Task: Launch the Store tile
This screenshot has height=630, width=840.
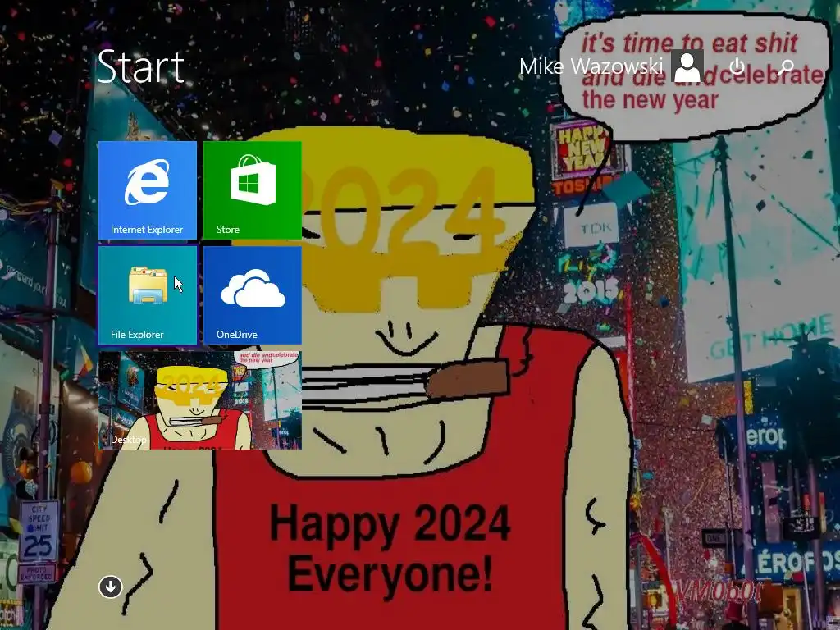Action: point(253,190)
